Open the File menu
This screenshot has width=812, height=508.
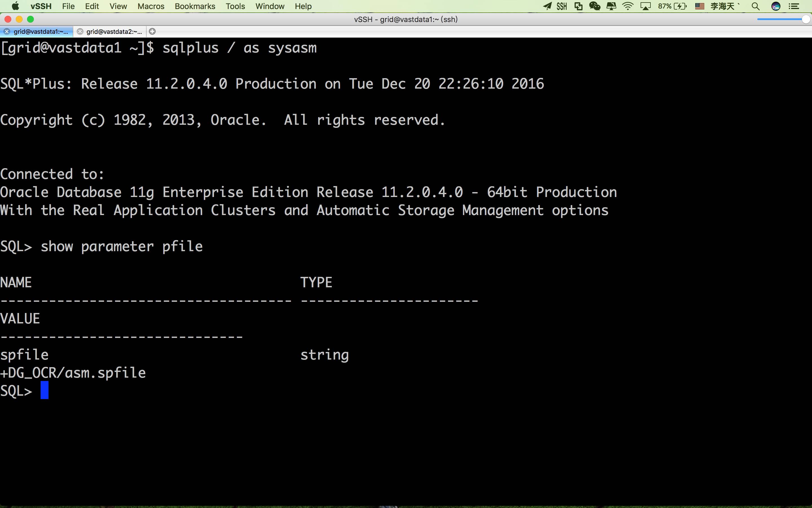click(x=69, y=6)
